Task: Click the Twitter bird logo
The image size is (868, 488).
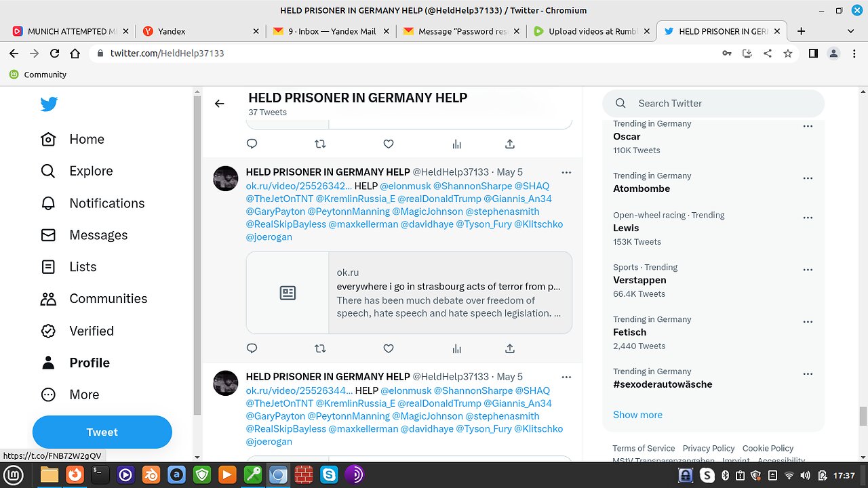Action: (49, 104)
